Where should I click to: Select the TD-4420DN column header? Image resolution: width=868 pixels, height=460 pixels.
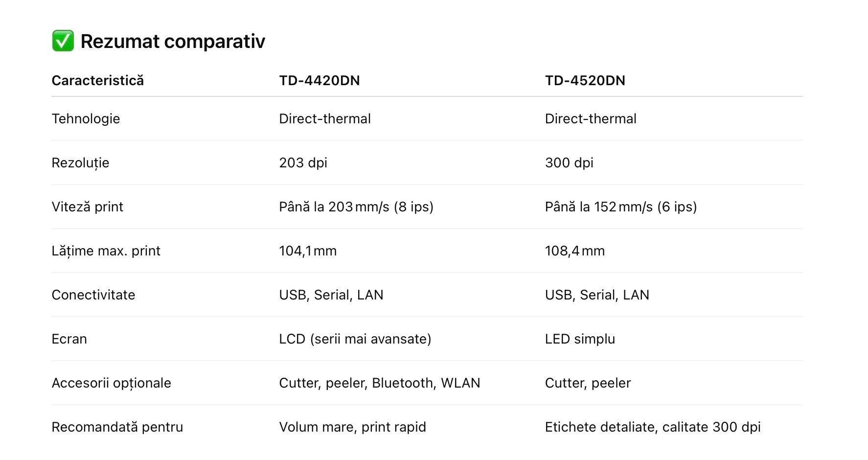coord(319,80)
